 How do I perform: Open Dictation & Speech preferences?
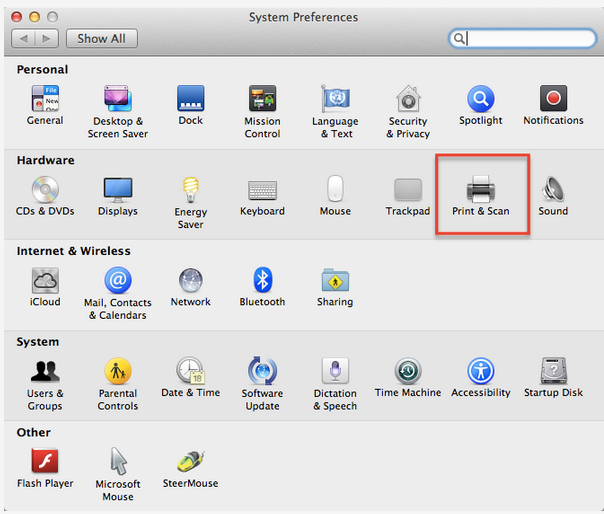point(335,372)
